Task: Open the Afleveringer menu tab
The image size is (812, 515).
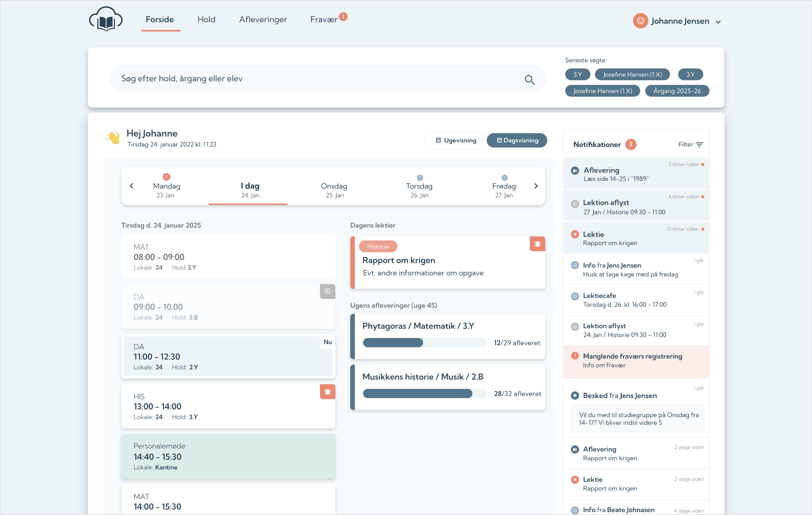Action: (263, 20)
